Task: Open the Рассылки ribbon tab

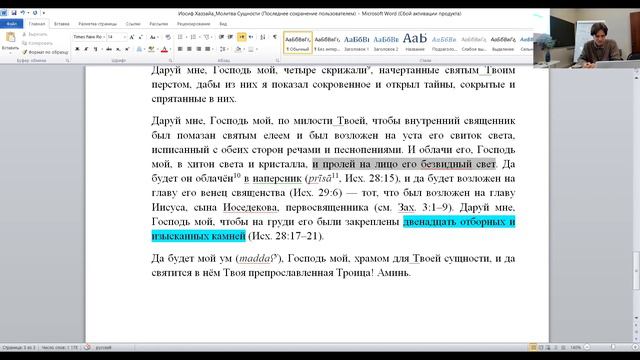Action: tap(158, 24)
